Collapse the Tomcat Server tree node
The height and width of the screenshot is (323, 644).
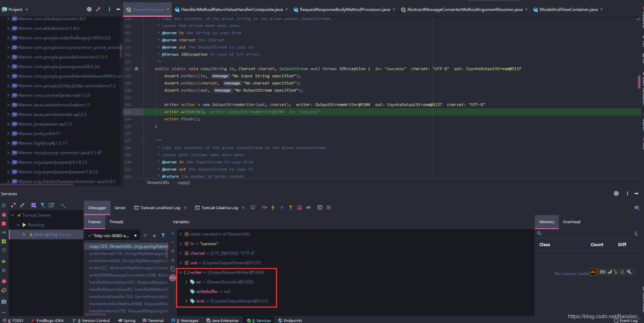(x=13, y=215)
